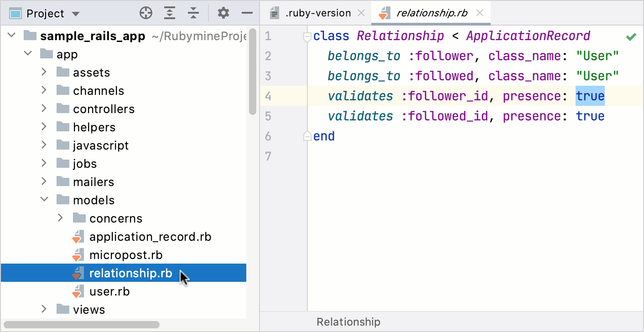The image size is (644, 332).
Task: Close the .ruby-version tab
Action: tap(361, 13)
